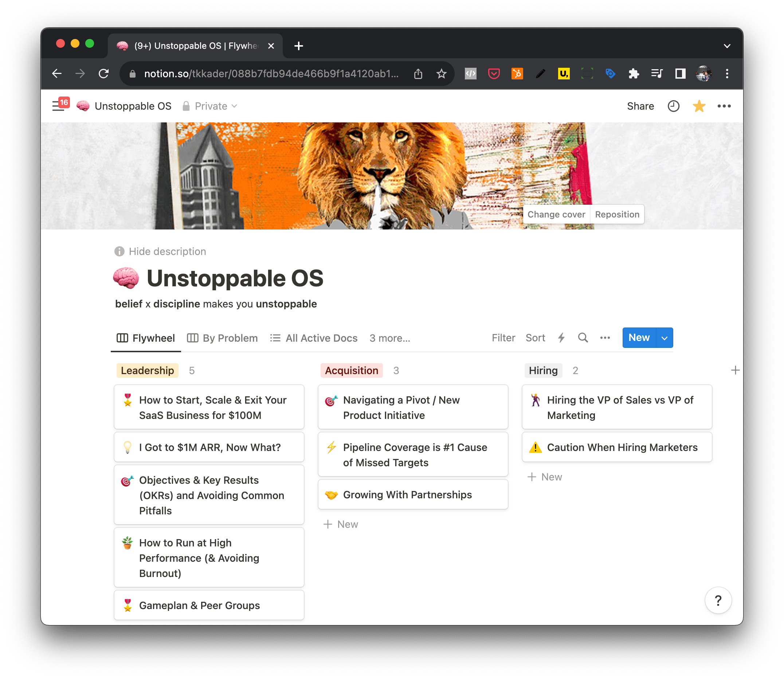The image size is (784, 679).
Task: Toggle Hide description
Action: (x=160, y=251)
